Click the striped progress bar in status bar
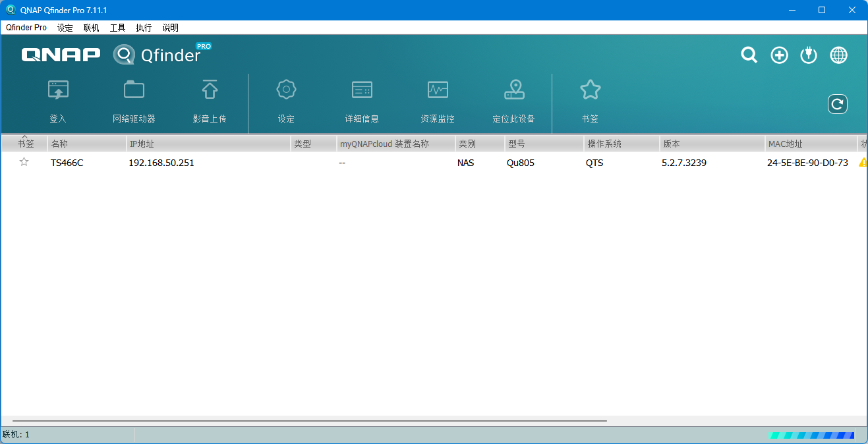 [811, 435]
